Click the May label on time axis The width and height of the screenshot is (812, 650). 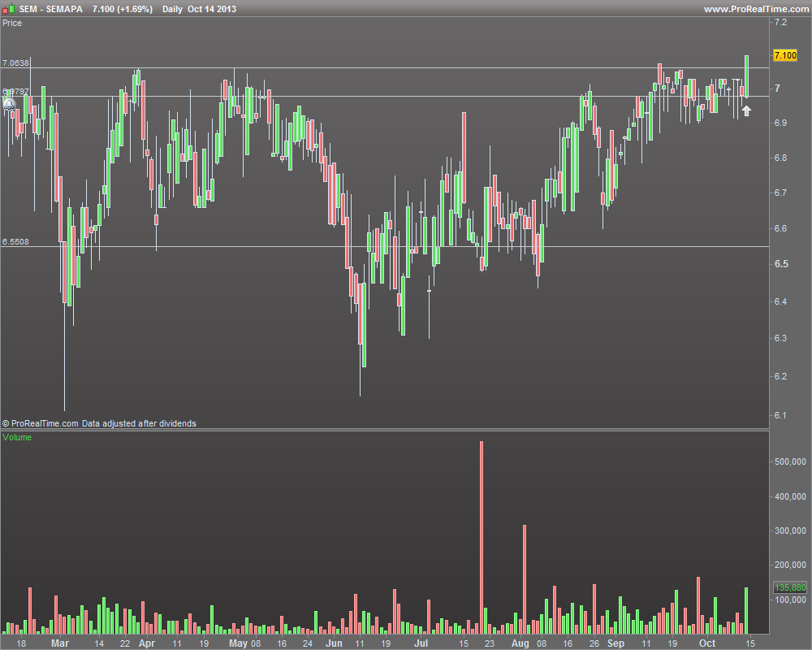(x=238, y=643)
